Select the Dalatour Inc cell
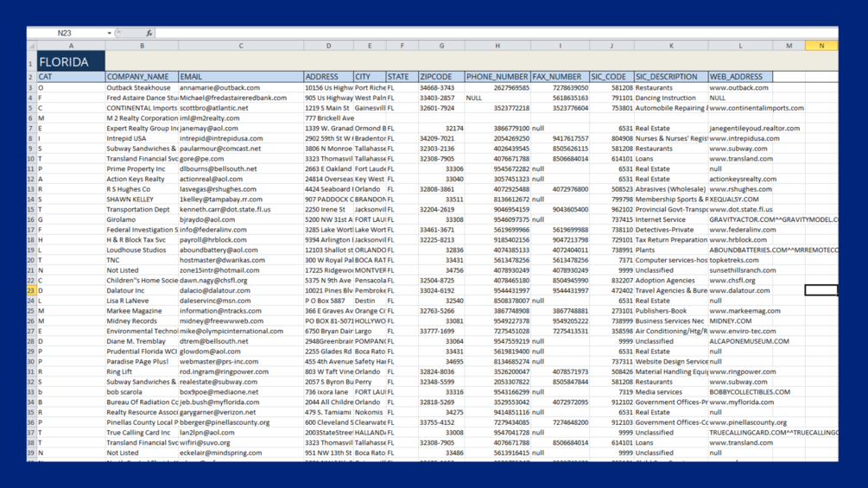The width and height of the screenshot is (868, 488). click(142, 290)
